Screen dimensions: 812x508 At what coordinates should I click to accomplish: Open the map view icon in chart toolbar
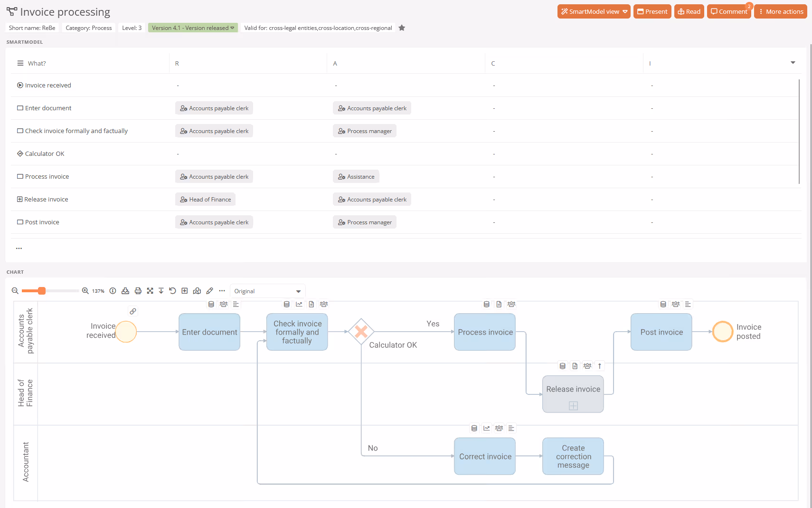pos(197,291)
